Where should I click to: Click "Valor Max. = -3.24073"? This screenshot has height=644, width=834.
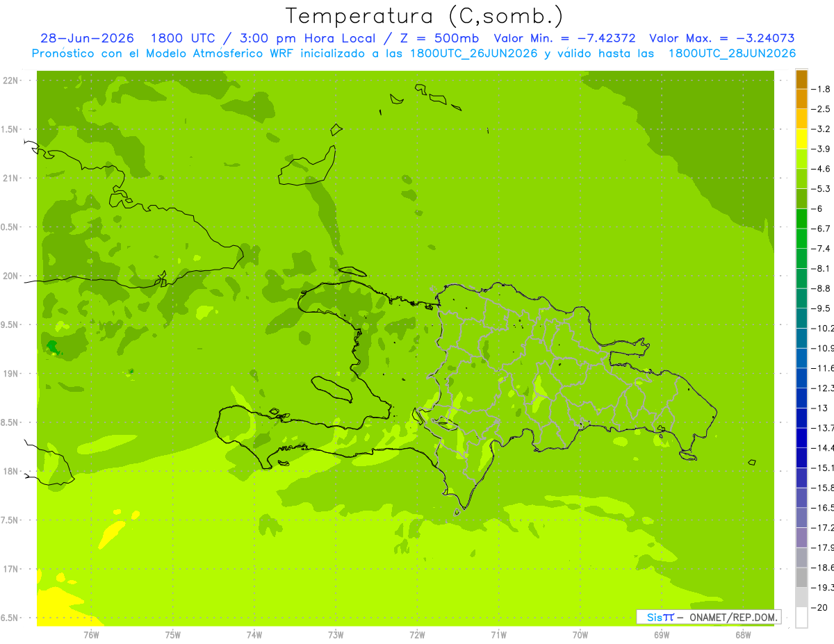tap(722, 38)
